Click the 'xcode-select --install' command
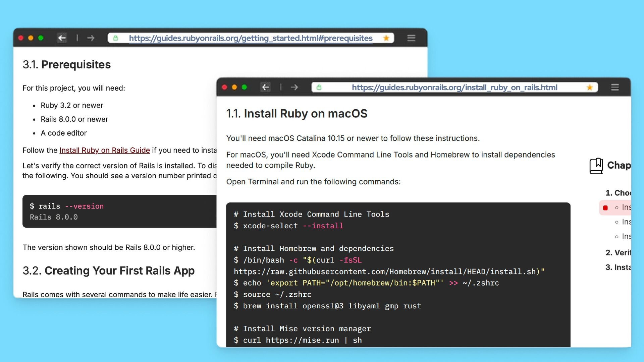644x362 pixels. coord(288,226)
